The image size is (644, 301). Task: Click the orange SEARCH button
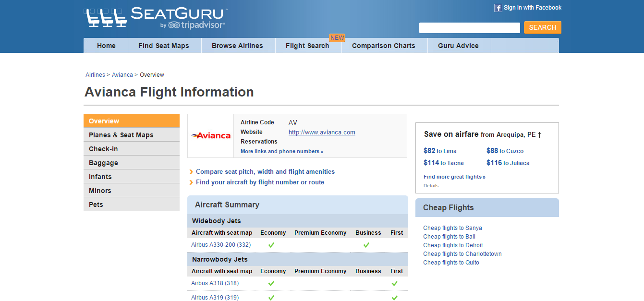tap(543, 27)
